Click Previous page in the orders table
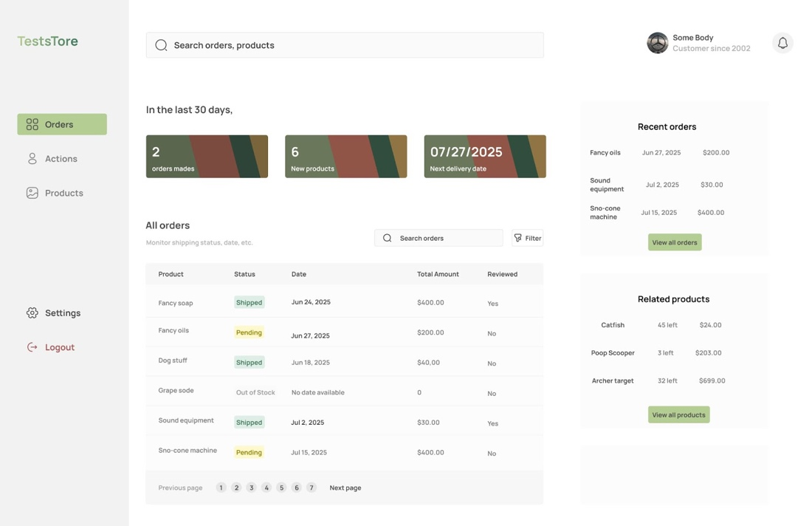The image size is (812, 526). pyautogui.click(x=179, y=488)
